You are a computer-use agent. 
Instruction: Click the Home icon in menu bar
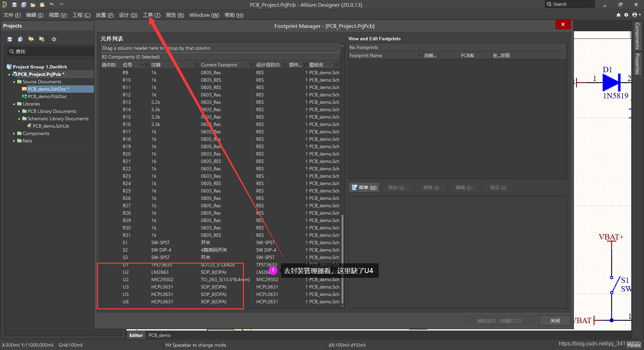click(619, 15)
